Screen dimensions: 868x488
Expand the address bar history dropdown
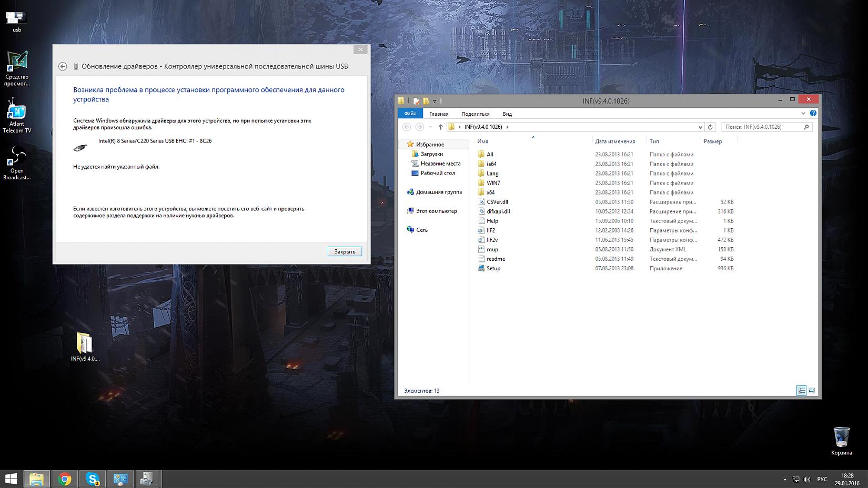[x=700, y=127]
